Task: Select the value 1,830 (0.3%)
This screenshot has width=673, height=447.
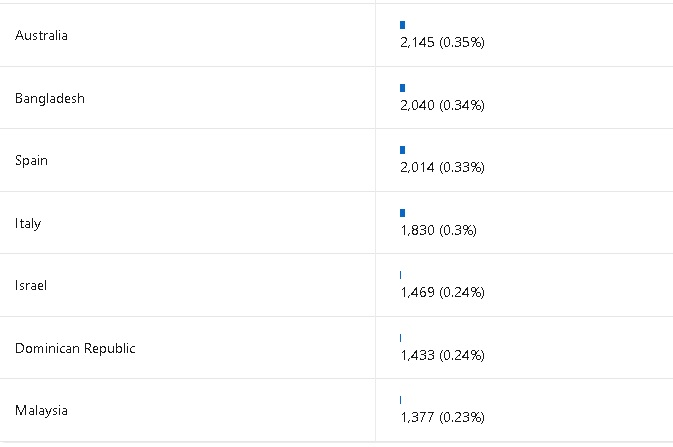Action: pyautogui.click(x=438, y=230)
